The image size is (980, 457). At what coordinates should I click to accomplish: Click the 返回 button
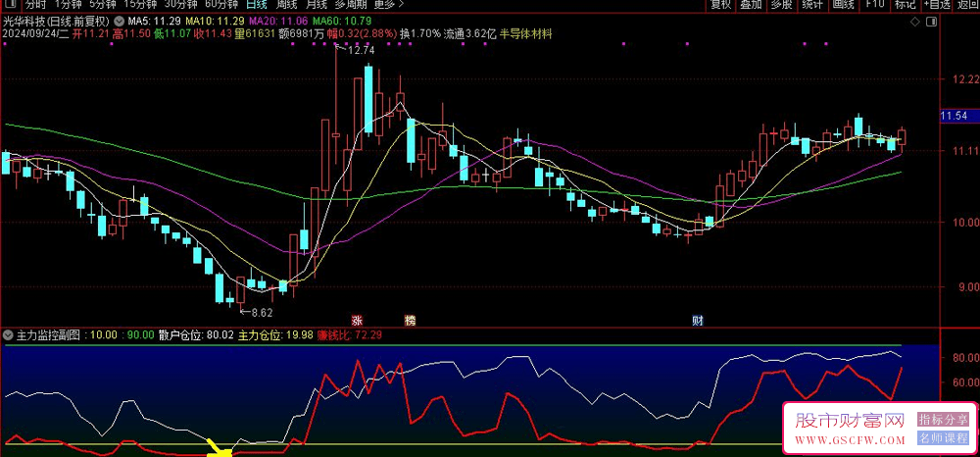(967, 5)
